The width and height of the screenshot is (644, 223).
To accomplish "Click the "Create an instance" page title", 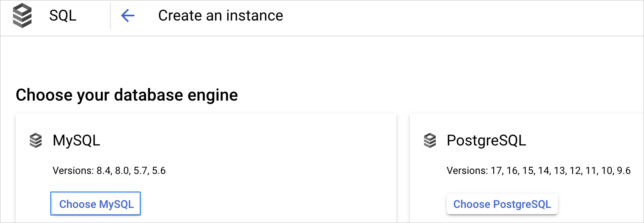I will pyautogui.click(x=220, y=16).
